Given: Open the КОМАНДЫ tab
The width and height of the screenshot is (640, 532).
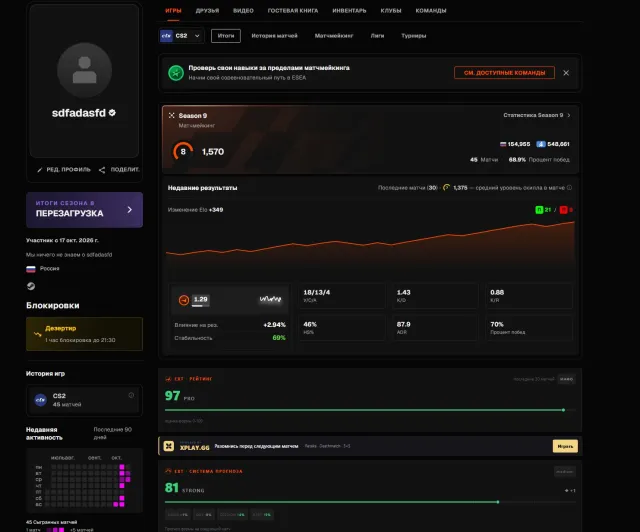Looking at the screenshot, I should [x=431, y=11].
